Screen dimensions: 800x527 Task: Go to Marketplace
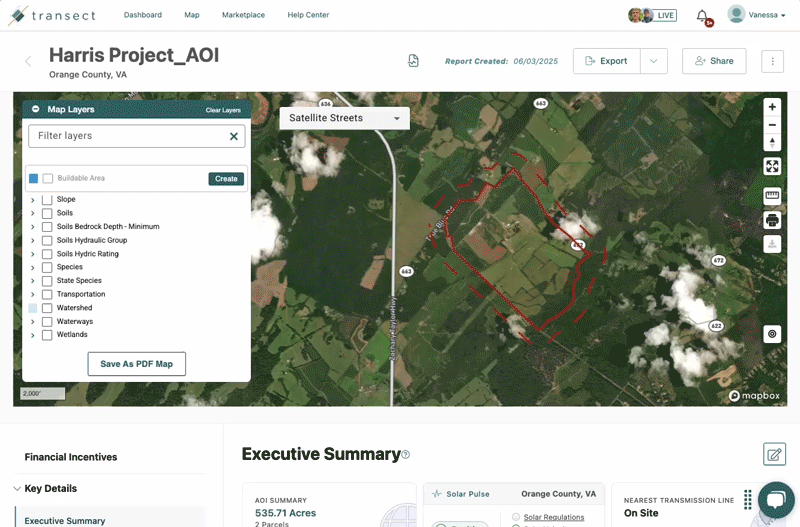click(x=243, y=15)
